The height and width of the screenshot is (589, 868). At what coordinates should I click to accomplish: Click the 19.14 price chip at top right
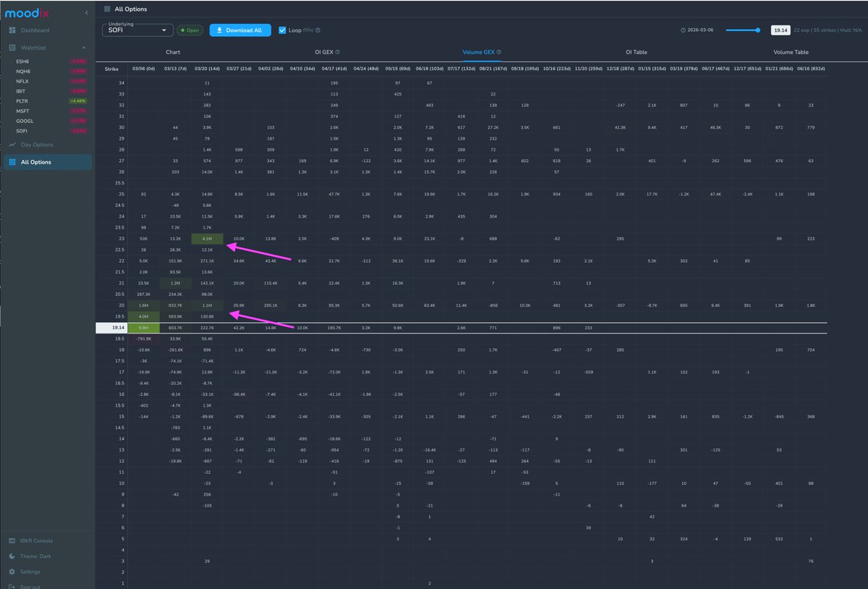pos(779,30)
